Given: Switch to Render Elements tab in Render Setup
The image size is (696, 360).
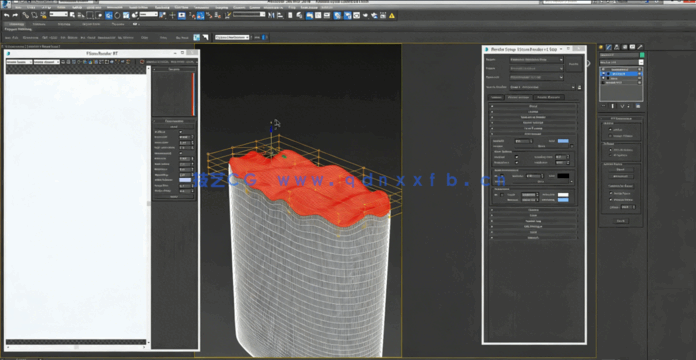Looking at the screenshot, I should pyautogui.click(x=549, y=97).
